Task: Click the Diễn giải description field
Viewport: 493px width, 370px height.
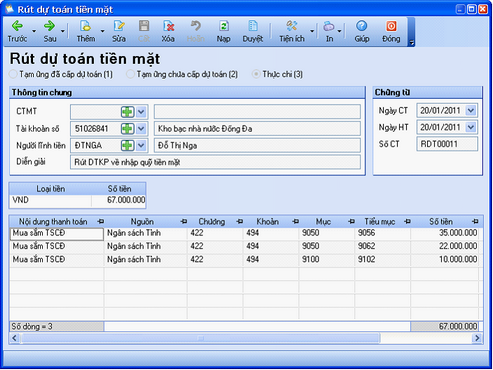Action: (215, 162)
